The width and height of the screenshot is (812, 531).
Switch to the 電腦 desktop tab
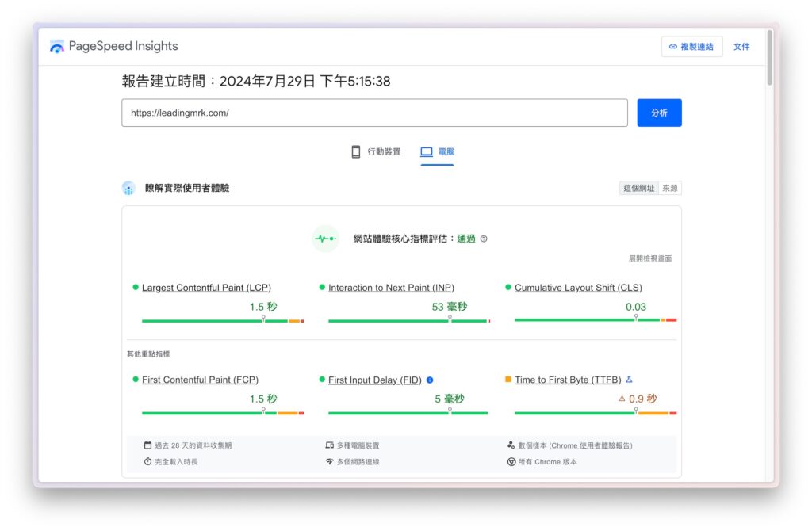[437, 151]
